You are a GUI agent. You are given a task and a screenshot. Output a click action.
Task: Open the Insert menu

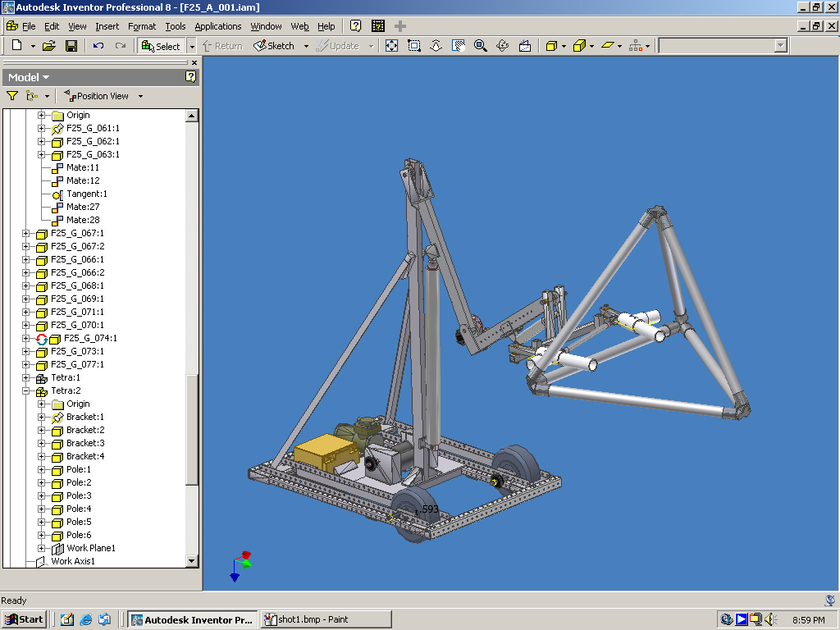[107, 26]
